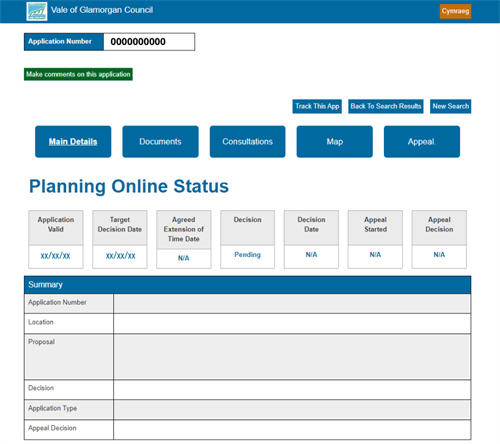Screen dimensions: 500x444
Task: Click the N/A value under Appeal Started
Action: (x=375, y=255)
